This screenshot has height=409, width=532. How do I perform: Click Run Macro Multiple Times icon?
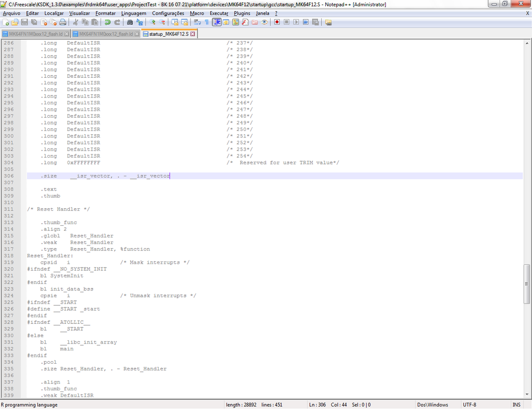[306, 22]
